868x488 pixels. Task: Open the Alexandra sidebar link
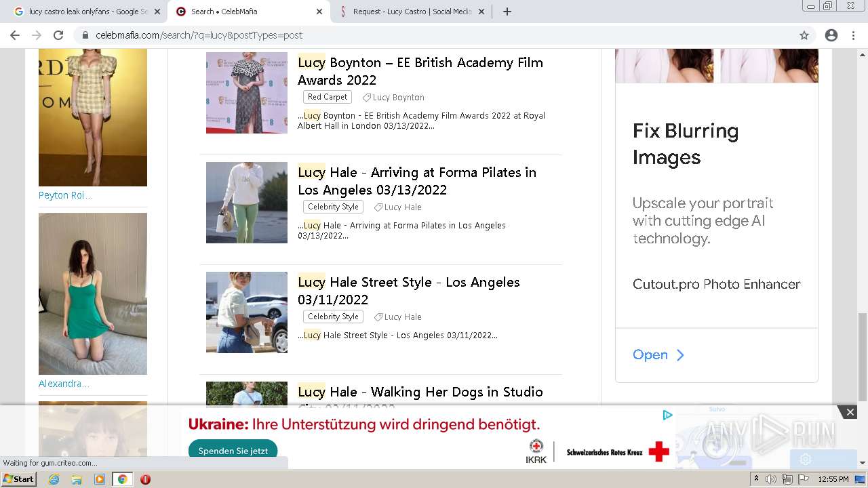[x=64, y=384]
